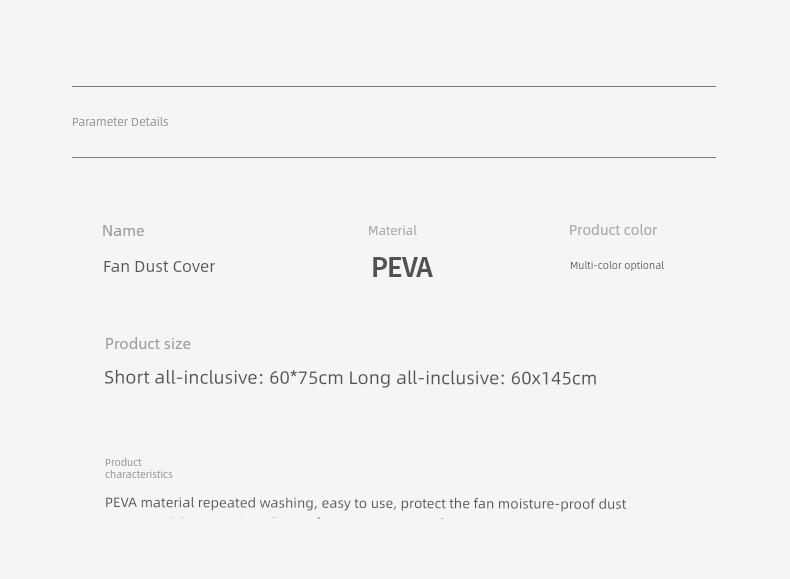Select the Product color label
This screenshot has height=579, width=790.
[613, 230]
